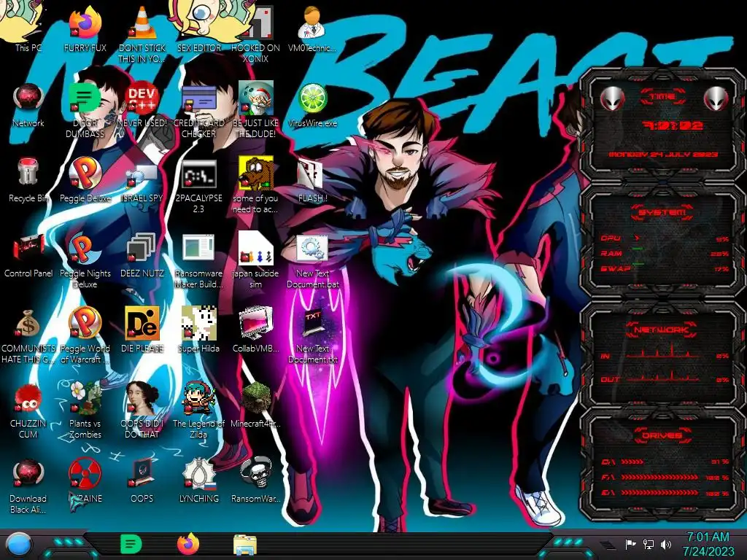Open the ISRAEL SPY shortcut

point(142,182)
